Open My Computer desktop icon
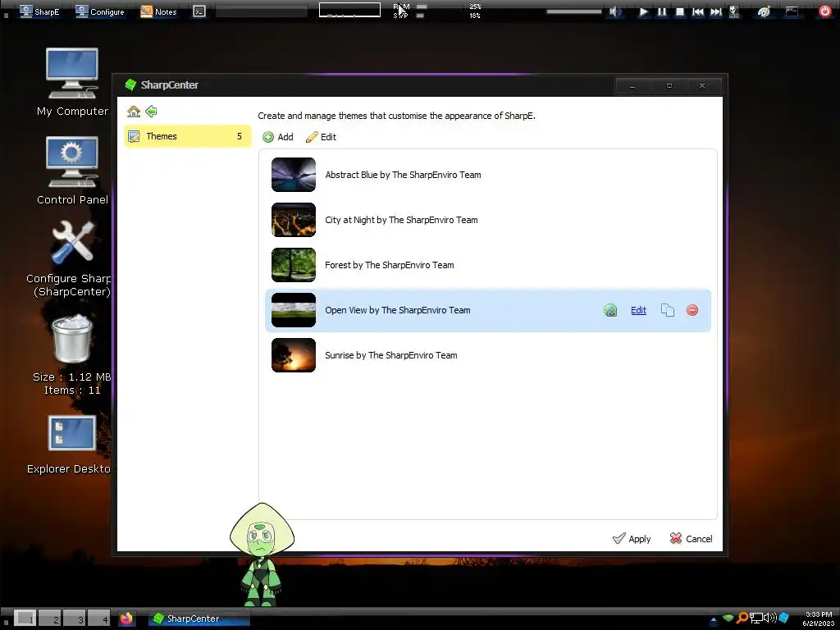The image size is (840, 630). point(72,83)
